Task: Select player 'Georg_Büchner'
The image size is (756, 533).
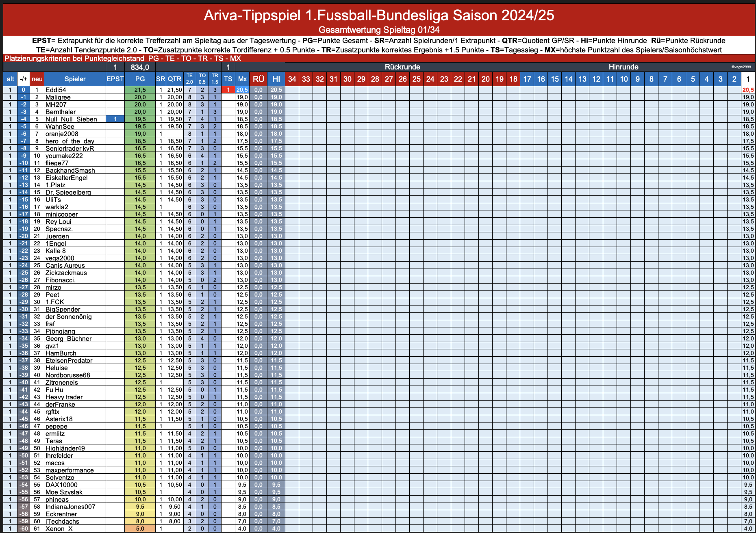Action: point(68,338)
